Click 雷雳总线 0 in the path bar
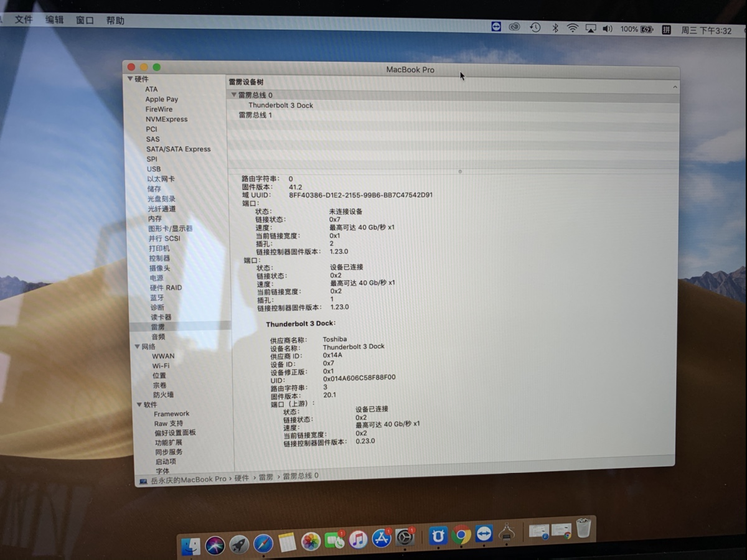 [x=301, y=476]
